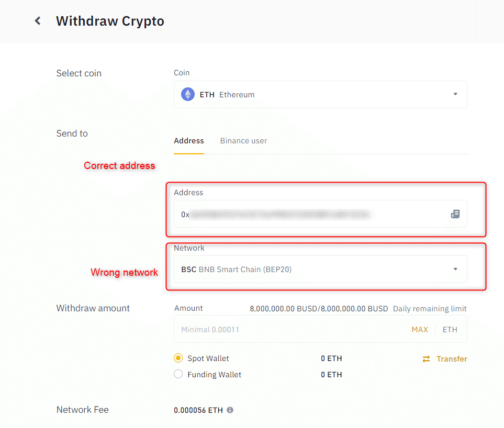The width and height of the screenshot is (504, 428).
Task: Click the Daily remaining limit text
Action: (430, 309)
